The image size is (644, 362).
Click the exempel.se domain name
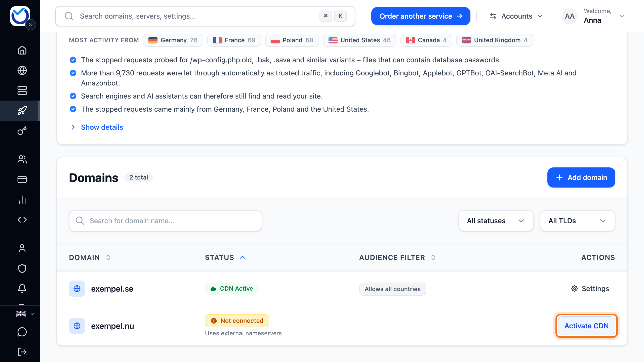[112, 289]
